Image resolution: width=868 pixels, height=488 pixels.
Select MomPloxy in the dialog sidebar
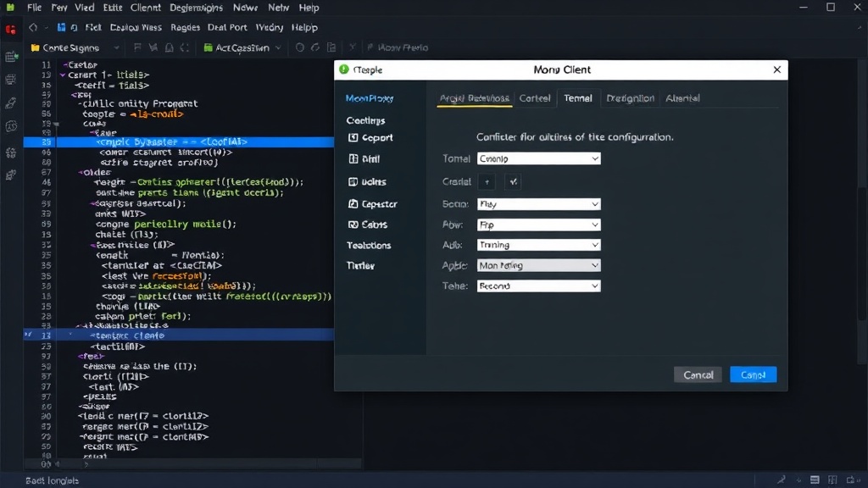point(370,98)
